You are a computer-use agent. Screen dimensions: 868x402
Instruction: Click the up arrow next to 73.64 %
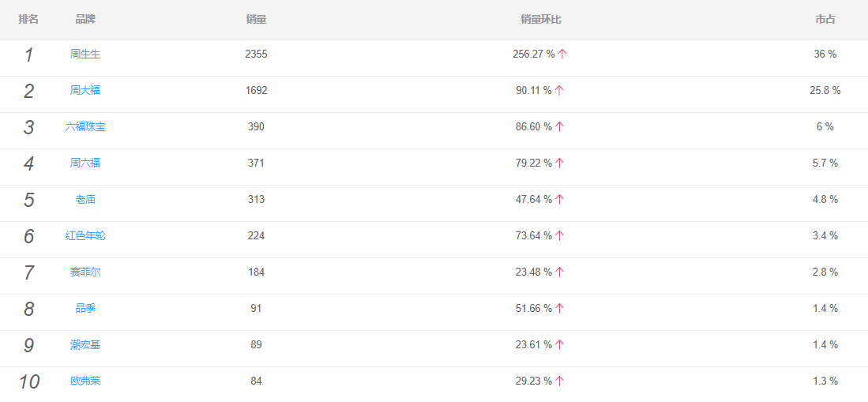coord(560,236)
